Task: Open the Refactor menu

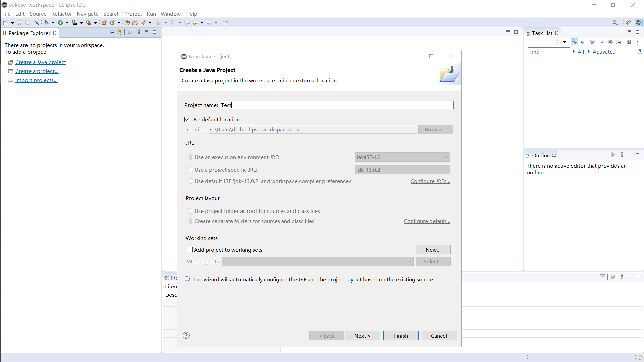Action: (61, 14)
